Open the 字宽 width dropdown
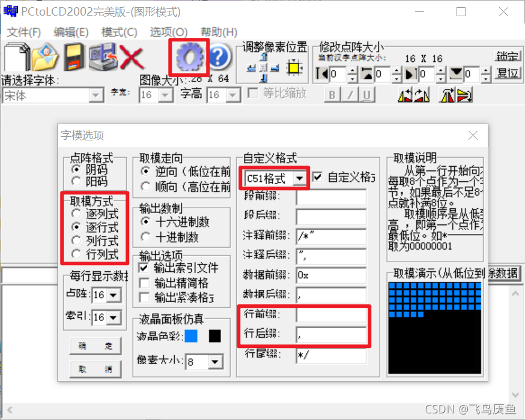 pos(165,95)
